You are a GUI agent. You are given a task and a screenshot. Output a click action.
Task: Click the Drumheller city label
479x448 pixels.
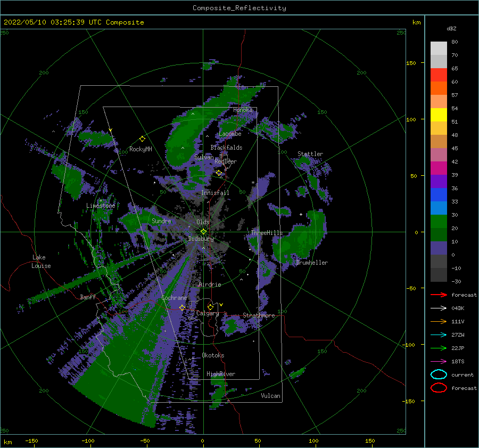tap(312, 263)
